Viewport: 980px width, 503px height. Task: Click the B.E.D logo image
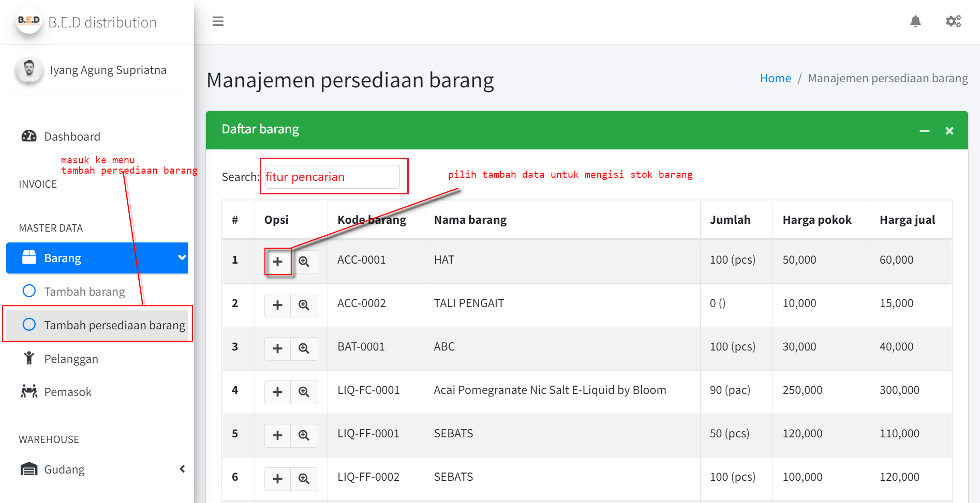click(x=29, y=21)
